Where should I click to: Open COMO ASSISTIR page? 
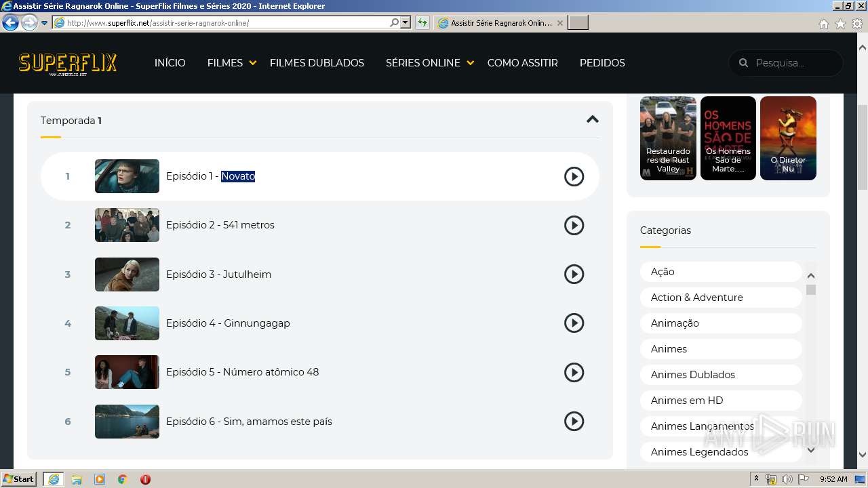[x=522, y=63]
